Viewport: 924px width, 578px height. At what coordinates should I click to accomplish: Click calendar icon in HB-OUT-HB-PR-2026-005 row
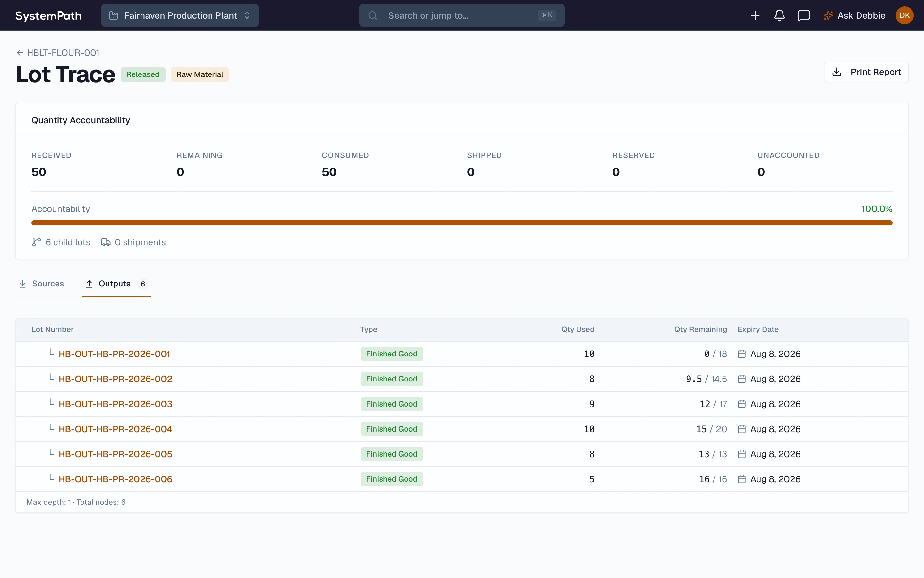(741, 454)
